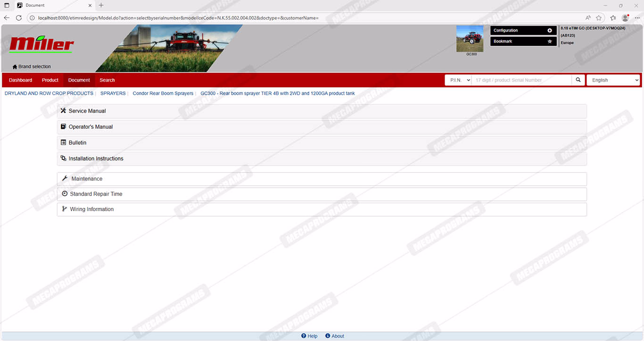Click the Miller brand logo

(x=41, y=44)
